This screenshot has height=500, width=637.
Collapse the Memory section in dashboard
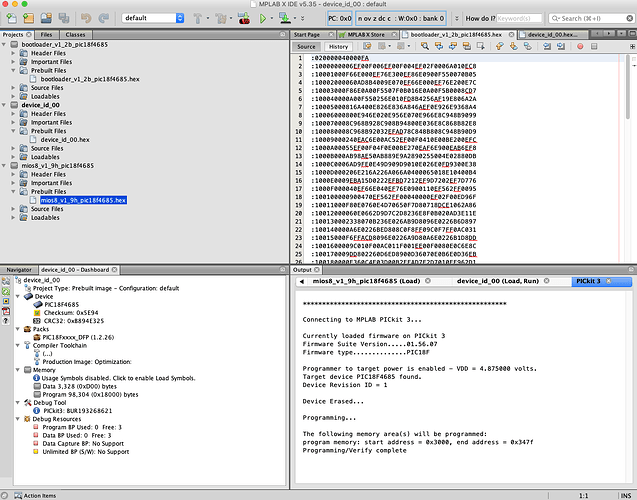18,370
